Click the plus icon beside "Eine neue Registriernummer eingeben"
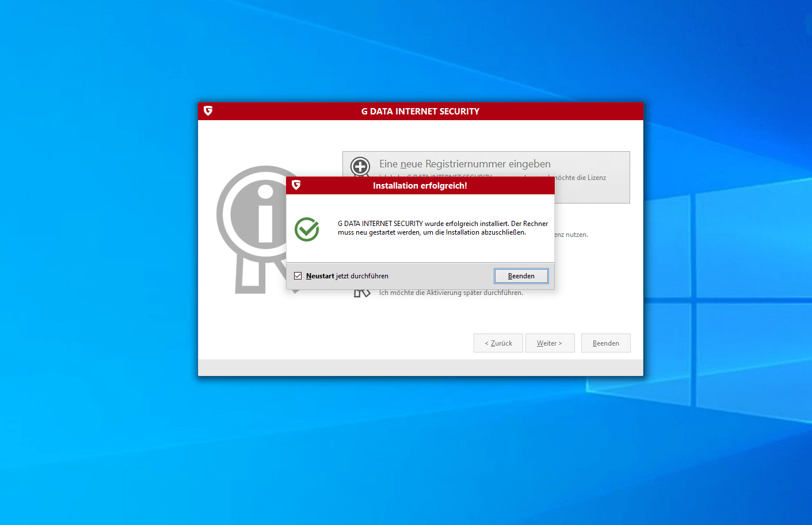Image resolution: width=812 pixels, height=525 pixels. tap(360, 167)
